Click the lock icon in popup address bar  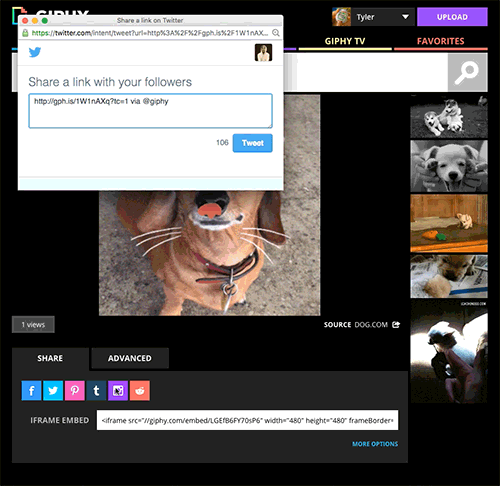tap(25, 33)
